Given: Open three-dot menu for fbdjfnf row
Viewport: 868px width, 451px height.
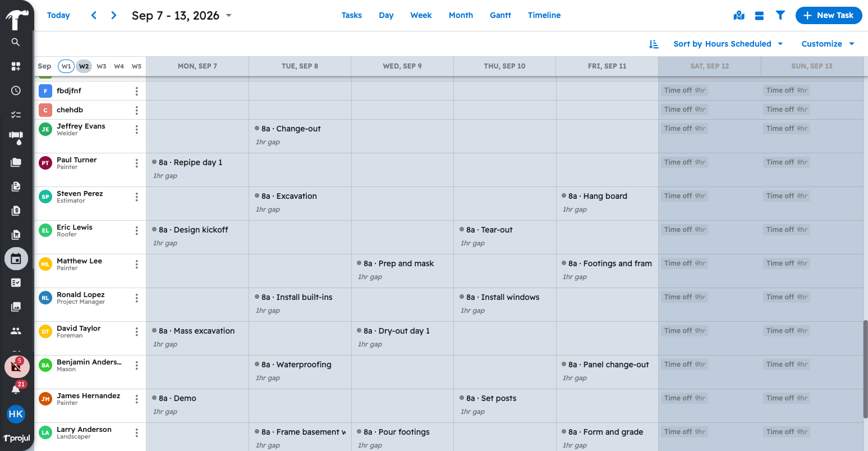Looking at the screenshot, I should click(x=136, y=91).
